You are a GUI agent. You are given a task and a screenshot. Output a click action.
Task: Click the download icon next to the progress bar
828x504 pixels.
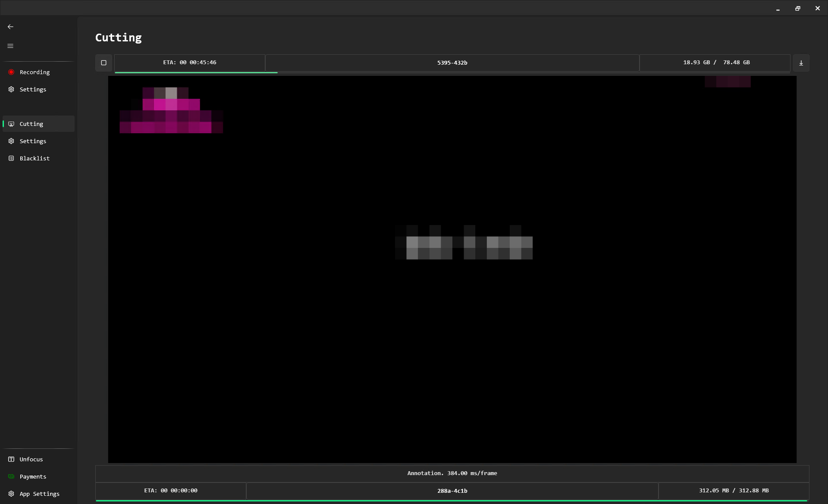click(x=801, y=63)
